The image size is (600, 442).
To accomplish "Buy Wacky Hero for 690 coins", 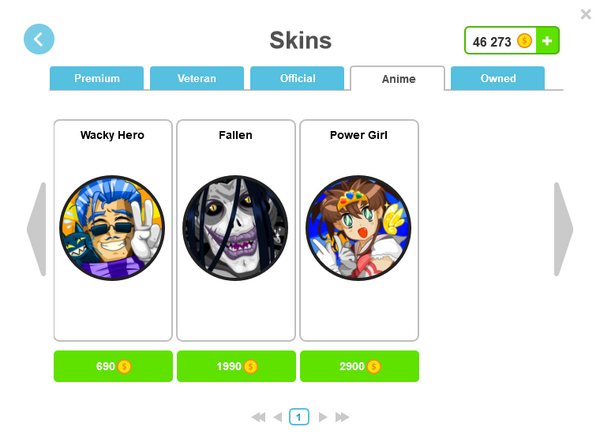I will tap(113, 366).
